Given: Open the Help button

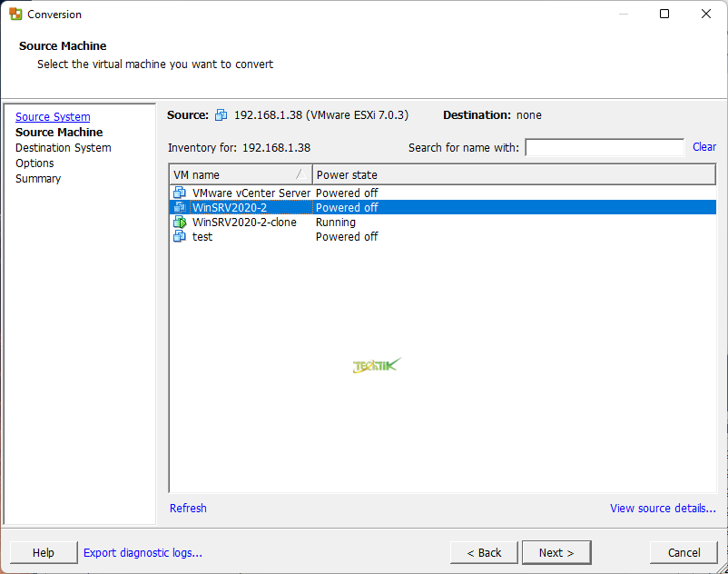Looking at the screenshot, I should pos(44,552).
